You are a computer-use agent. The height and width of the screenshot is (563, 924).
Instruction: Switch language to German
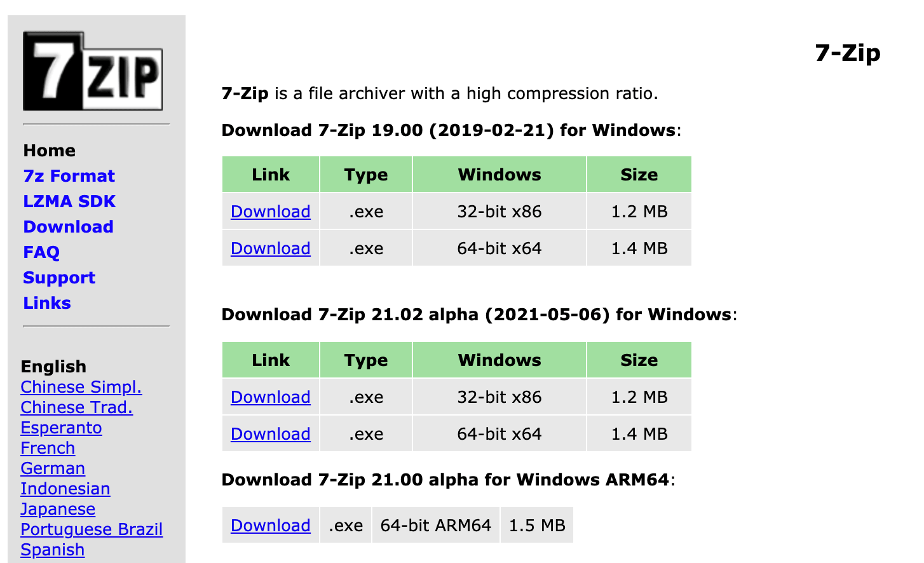pyautogui.click(x=53, y=468)
